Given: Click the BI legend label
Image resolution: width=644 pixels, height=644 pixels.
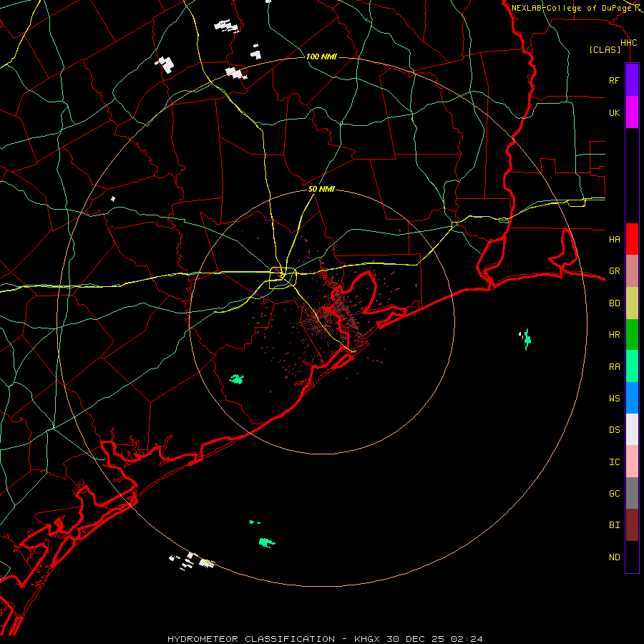Looking at the screenshot, I should tap(614, 525).
